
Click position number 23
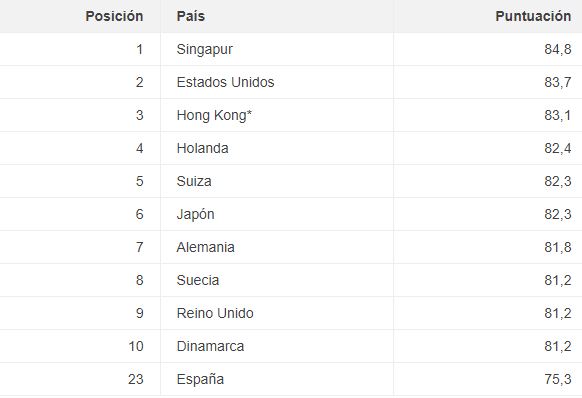[x=135, y=379]
